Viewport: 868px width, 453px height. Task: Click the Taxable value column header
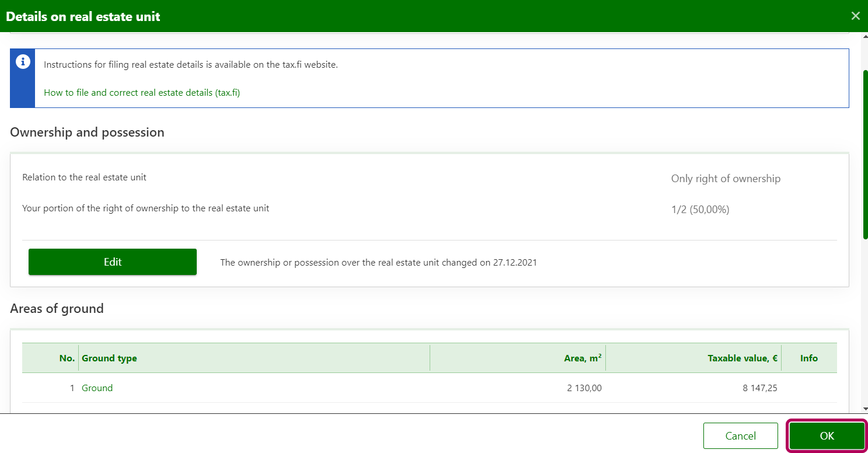[742, 358]
